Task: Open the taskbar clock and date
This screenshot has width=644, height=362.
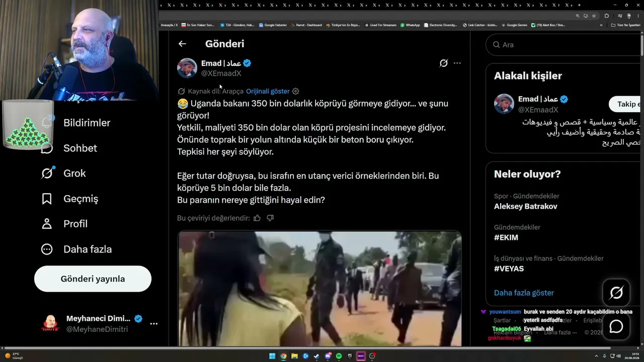Action: tap(633, 356)
